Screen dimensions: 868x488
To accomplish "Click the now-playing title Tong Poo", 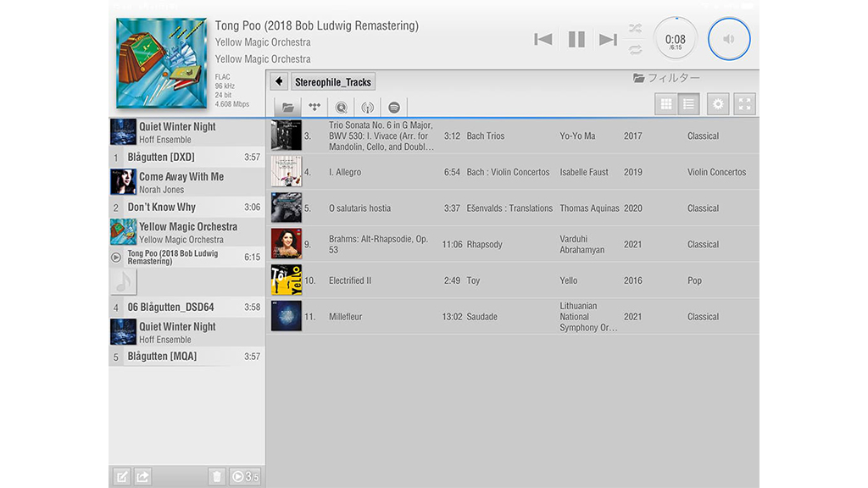I will (317, 25).
